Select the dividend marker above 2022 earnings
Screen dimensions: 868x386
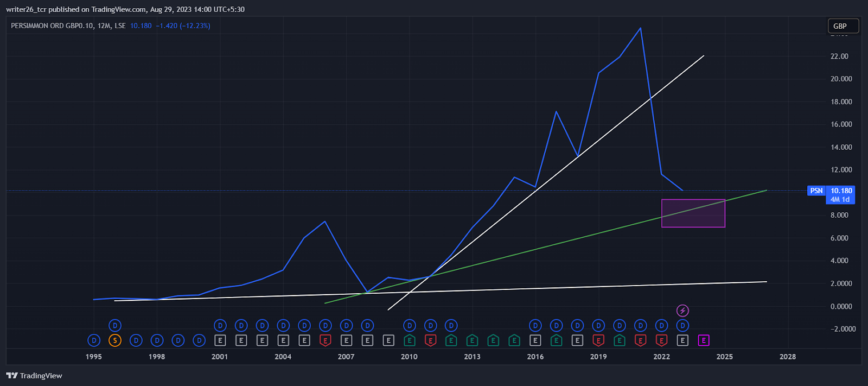click(661, 325)
